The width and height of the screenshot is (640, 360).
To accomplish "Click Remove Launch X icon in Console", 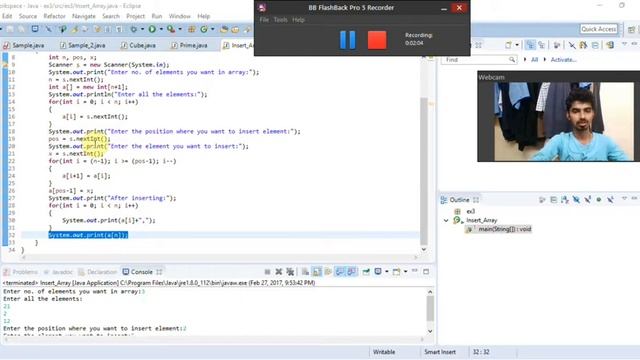I will tap(279, 272).
